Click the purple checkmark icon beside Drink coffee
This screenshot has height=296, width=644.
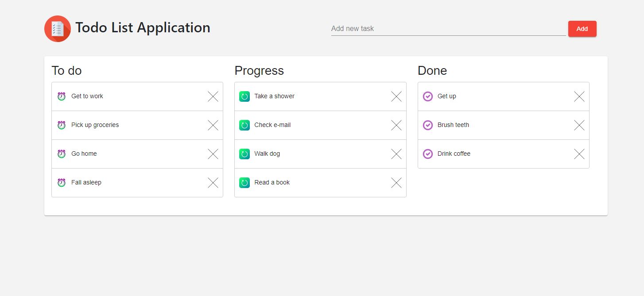pyautogui.click(x=428, y=154)
